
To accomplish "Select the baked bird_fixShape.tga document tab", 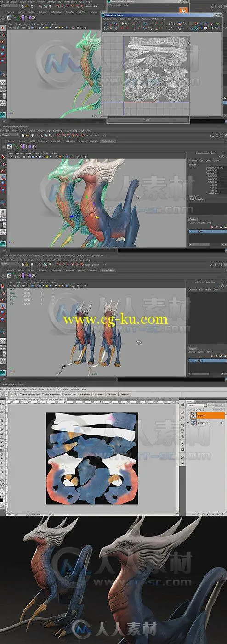I will click(35, 399).
